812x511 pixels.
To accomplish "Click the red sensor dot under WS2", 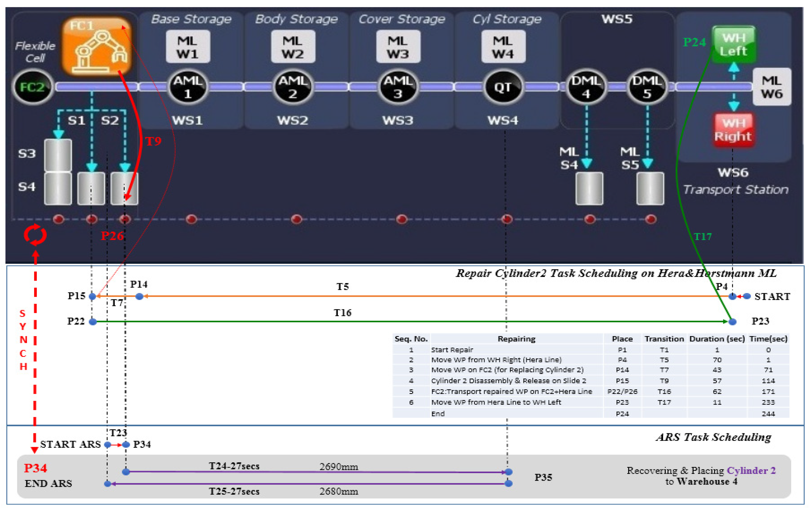I will pos(296,219).
